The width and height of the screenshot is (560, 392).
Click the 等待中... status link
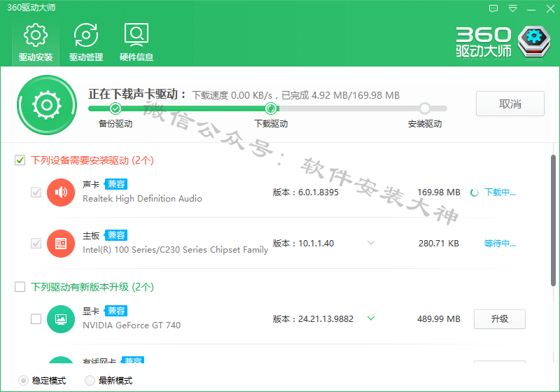(500, 244)
